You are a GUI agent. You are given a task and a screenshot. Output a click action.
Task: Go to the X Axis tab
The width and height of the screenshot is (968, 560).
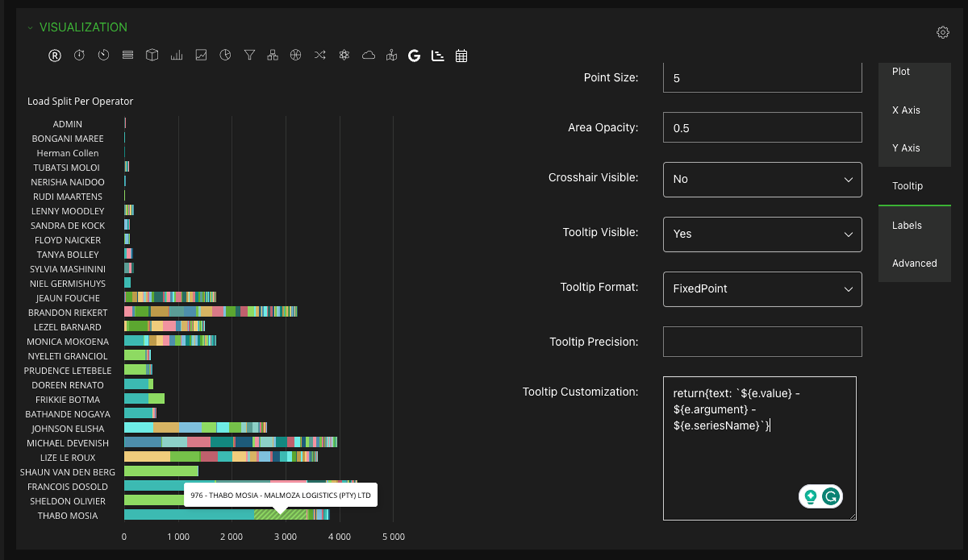905,110
